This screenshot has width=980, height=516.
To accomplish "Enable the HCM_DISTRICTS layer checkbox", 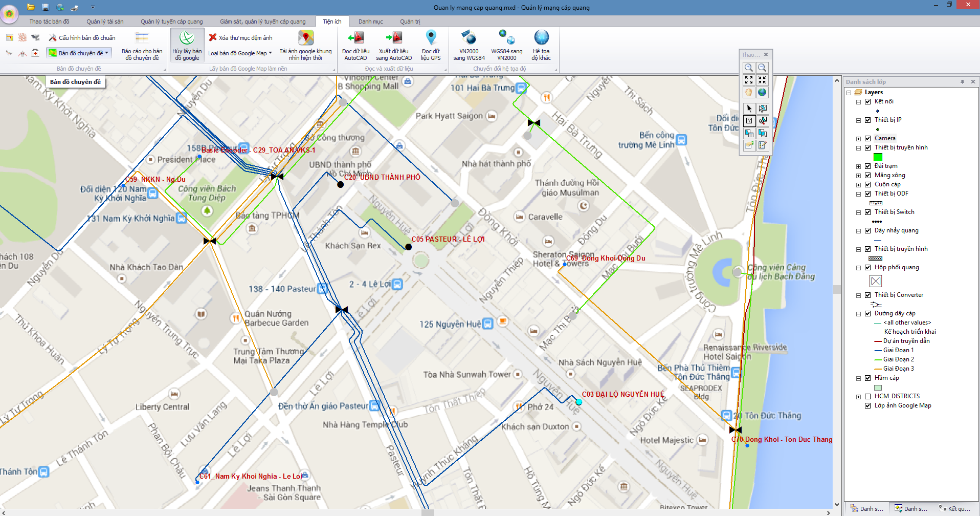I will pos(867,396).
